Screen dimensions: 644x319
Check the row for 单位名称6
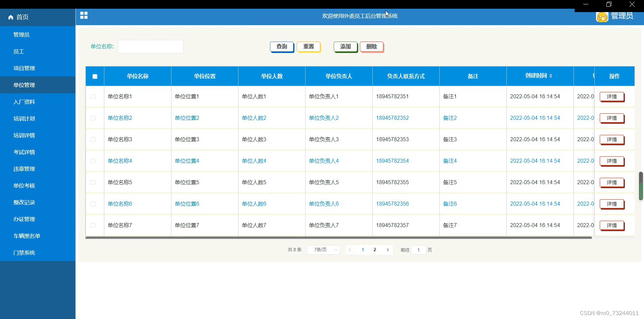(93, 204)
